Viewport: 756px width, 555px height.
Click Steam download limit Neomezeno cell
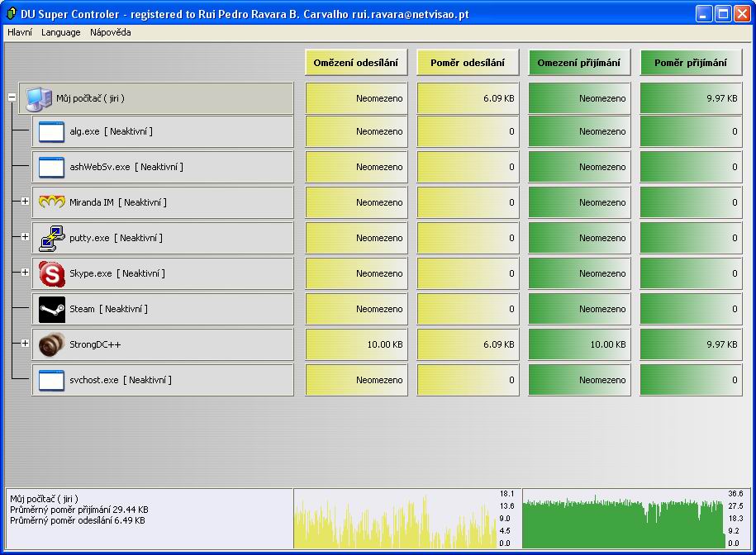click(579, 309)
